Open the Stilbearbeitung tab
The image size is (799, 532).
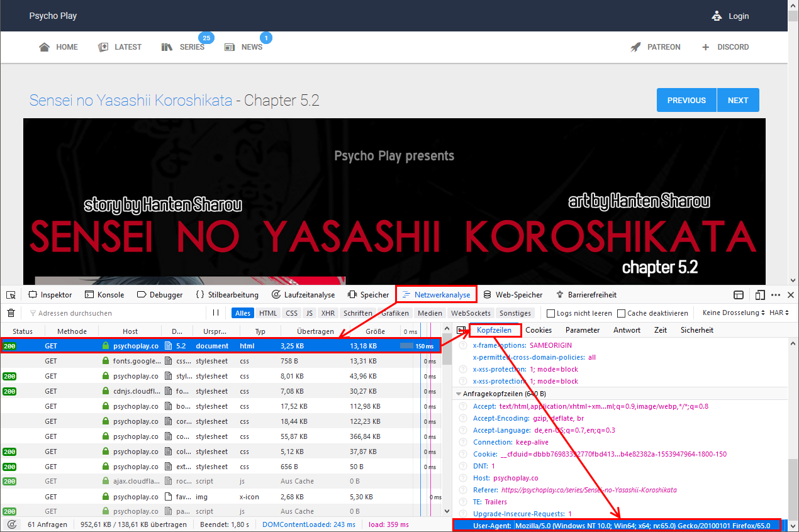[x=227, y=295]
